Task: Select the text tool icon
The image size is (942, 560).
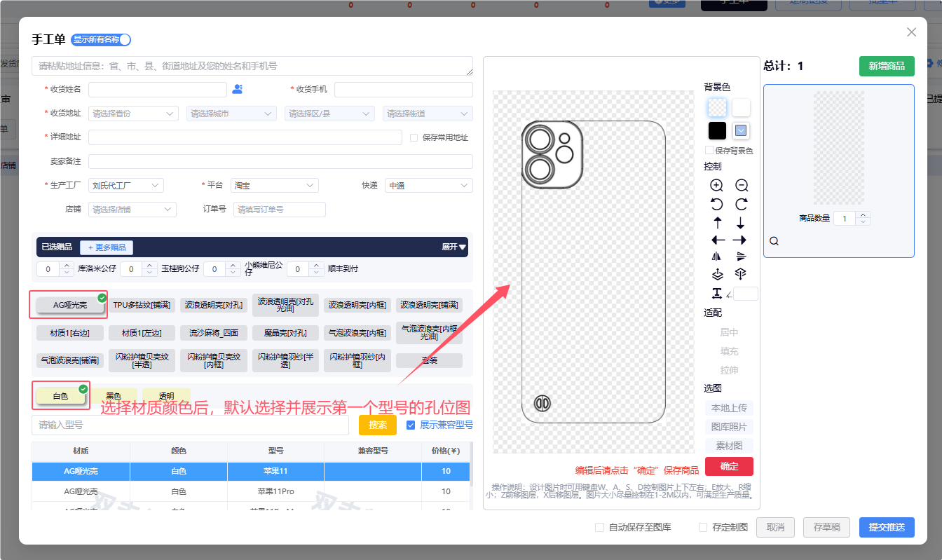Action: [x=717, y=293]
